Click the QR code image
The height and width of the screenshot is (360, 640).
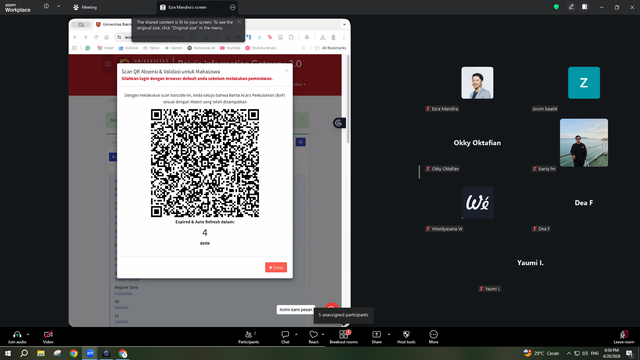click(205, 163)
